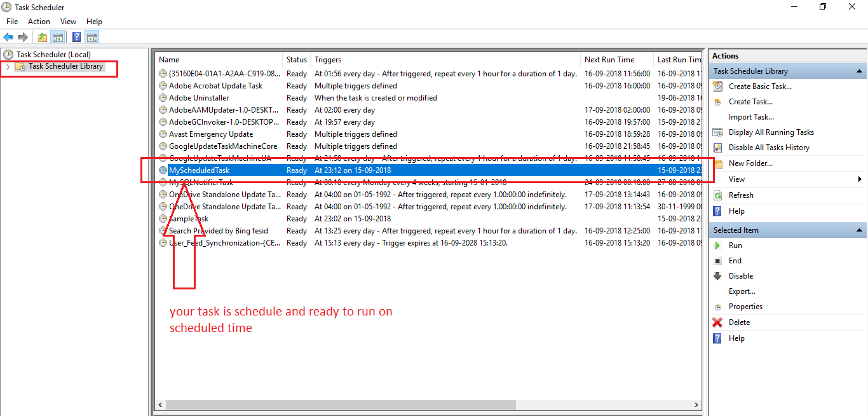
Task: Open the Help icon in toolbar
Action: coord(76,37)
